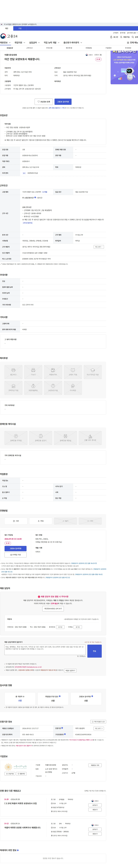138x868 pixels.
Task: Open the 고객센터 link
Action: click(x=116, y=33)
